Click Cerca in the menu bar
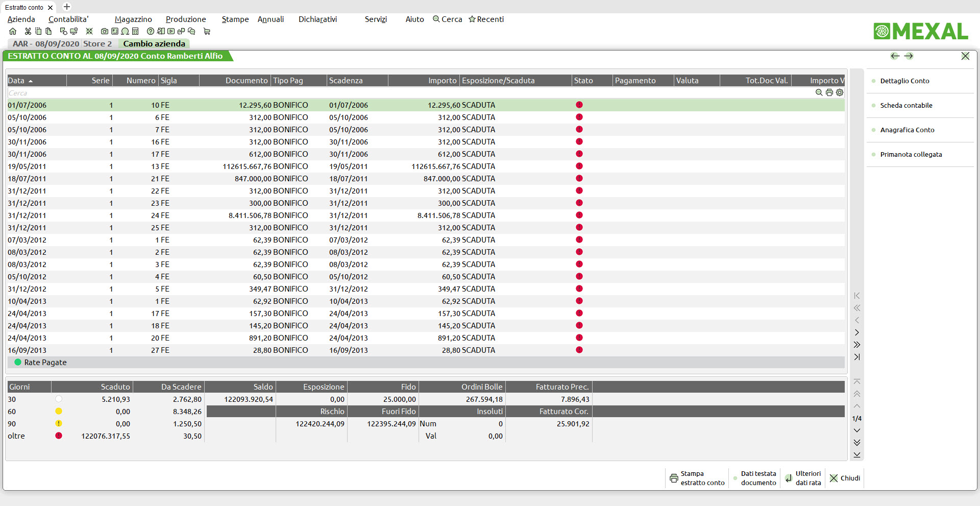This screenshot has width=980, height=506. [x=448, y=19]
